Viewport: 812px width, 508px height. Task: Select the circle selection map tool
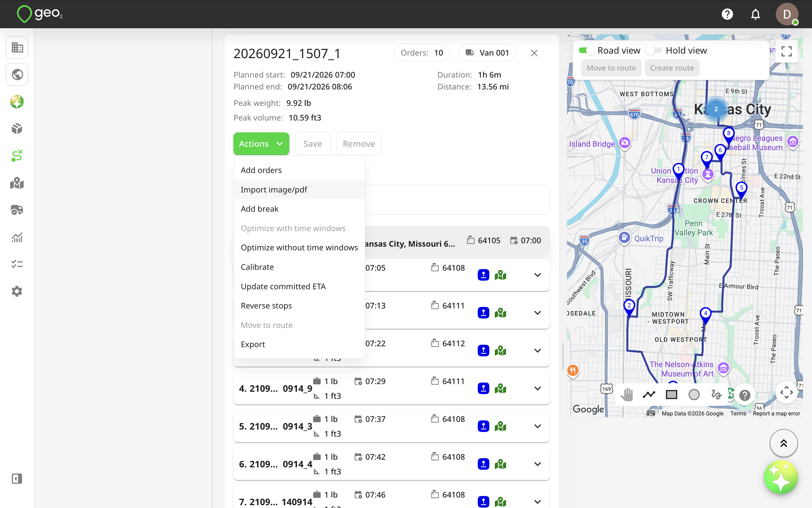(694, 395)
